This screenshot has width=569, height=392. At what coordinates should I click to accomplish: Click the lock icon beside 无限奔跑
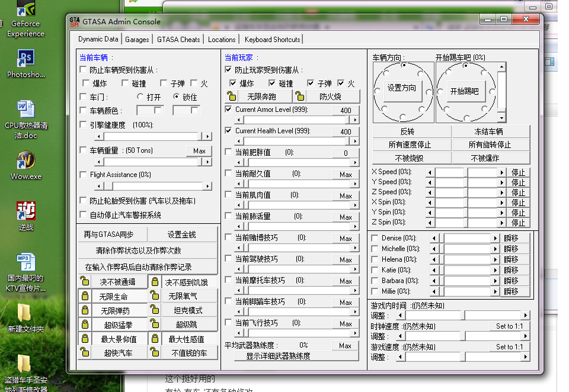[x=232, y=96]
